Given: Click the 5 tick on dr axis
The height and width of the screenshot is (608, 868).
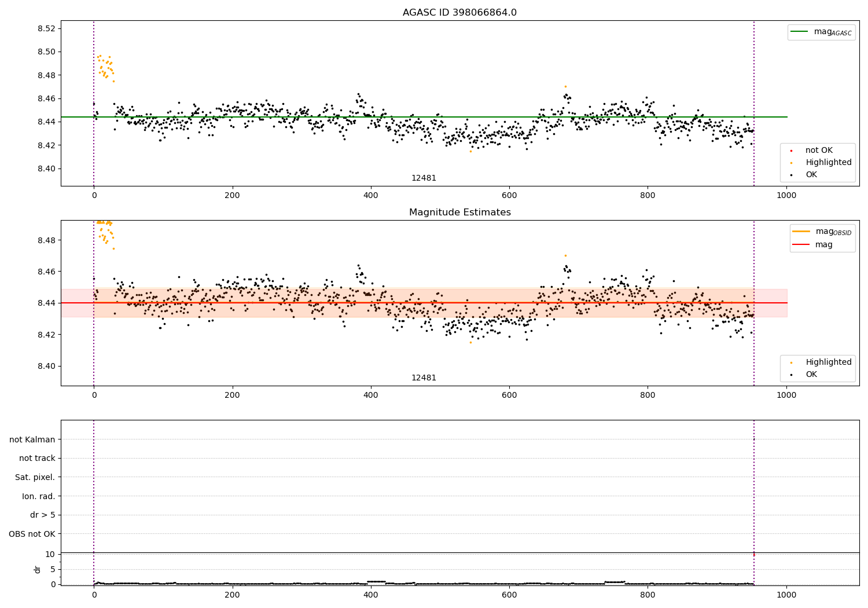Looking at the screenshot, I should pyautogui.click(x=53, y=569).
